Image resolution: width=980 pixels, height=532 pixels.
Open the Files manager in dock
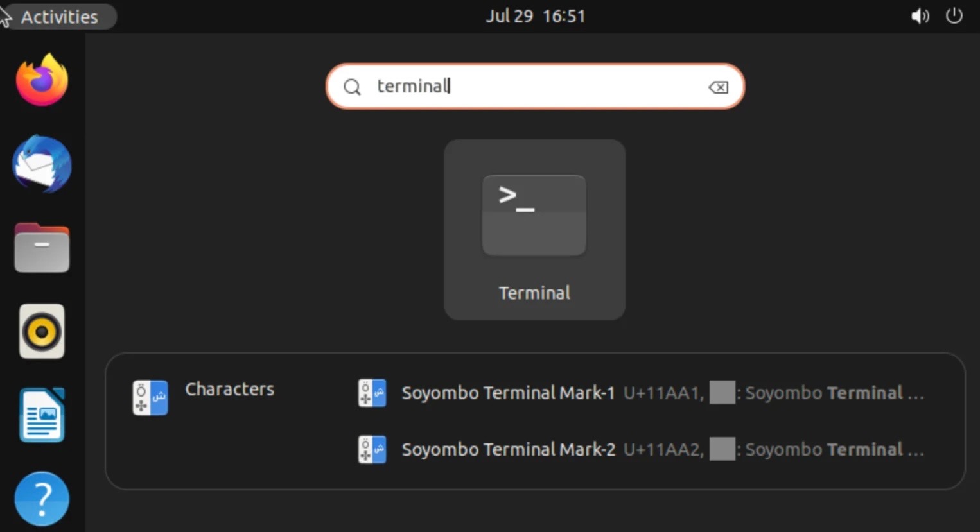coord(42,248)
